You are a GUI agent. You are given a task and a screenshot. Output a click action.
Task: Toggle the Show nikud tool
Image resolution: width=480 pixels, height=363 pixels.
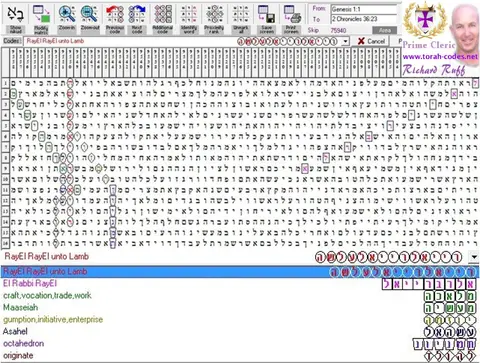(x=15, y=19)
